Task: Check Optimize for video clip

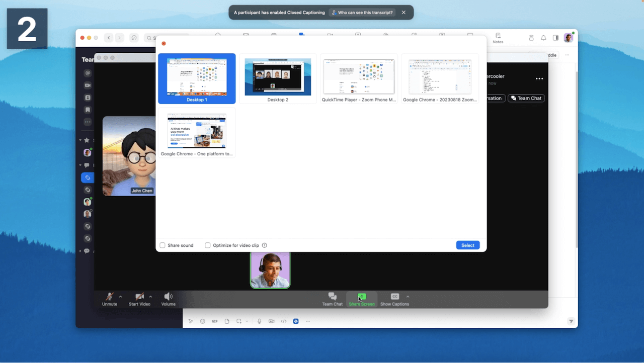Action: [x=207, y=245]
